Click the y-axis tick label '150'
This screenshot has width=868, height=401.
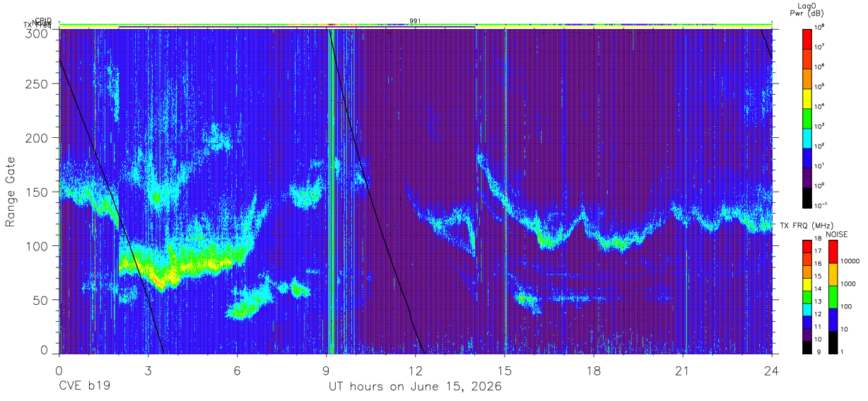point(38,192)
